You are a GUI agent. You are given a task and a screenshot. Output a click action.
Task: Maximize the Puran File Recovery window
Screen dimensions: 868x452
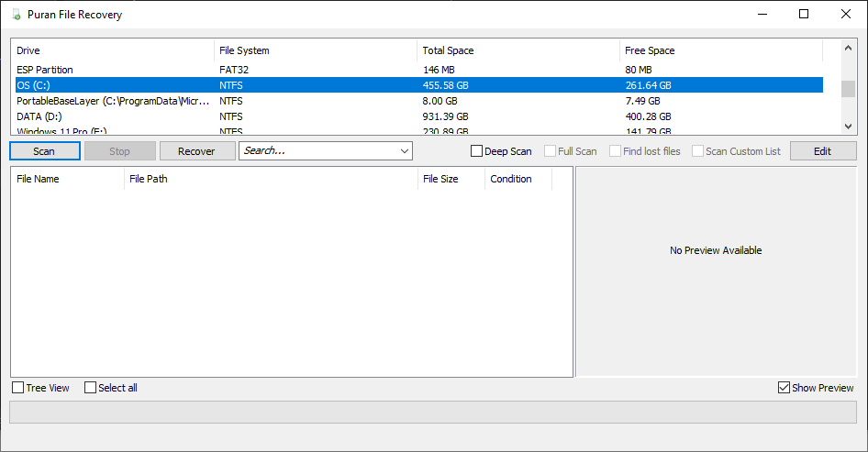pyautogui.click(x=804, y=14)
